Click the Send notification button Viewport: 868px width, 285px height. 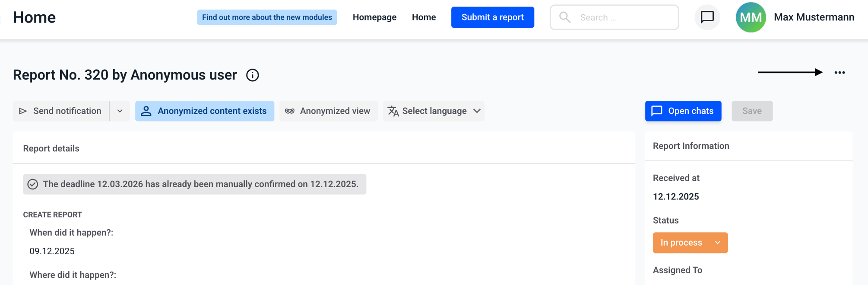[61, 111]
